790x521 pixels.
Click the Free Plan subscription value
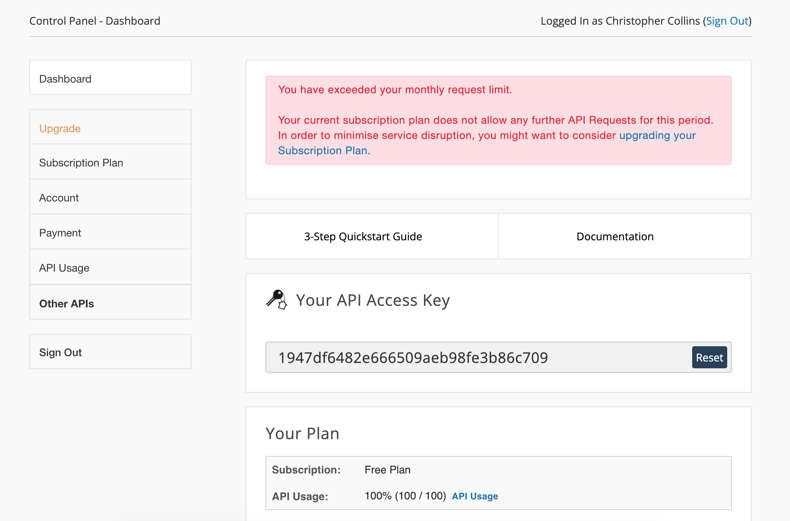point(387,470)
